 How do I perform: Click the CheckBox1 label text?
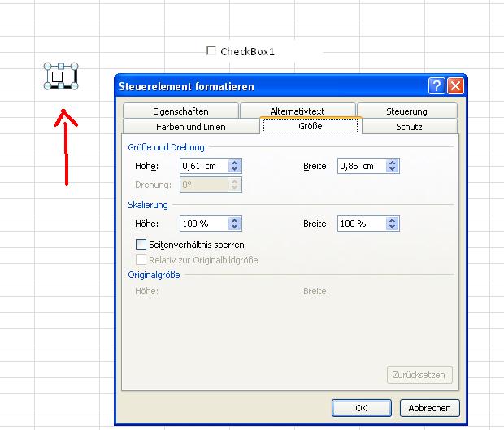click(247, 51)
